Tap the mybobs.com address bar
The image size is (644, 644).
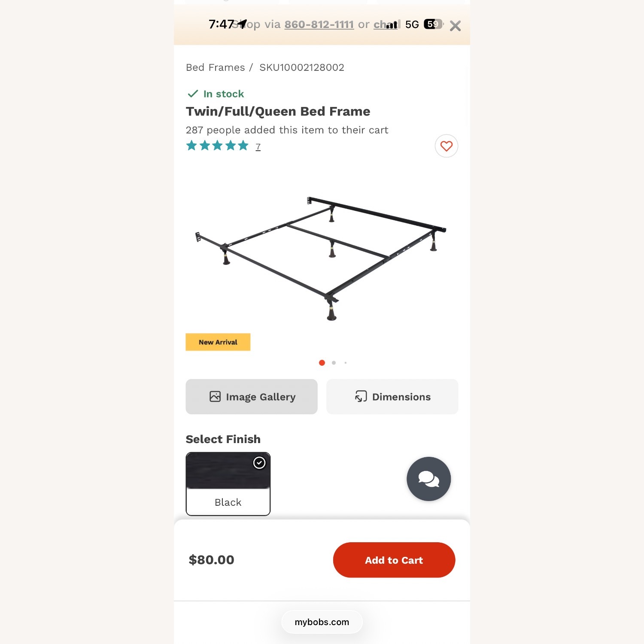[322, 622]
